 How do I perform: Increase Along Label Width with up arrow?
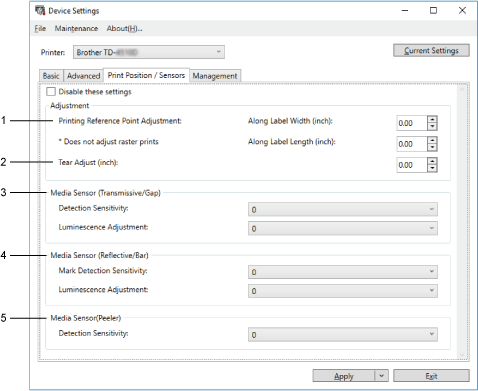pyautogui.click(x=432, y=120)
